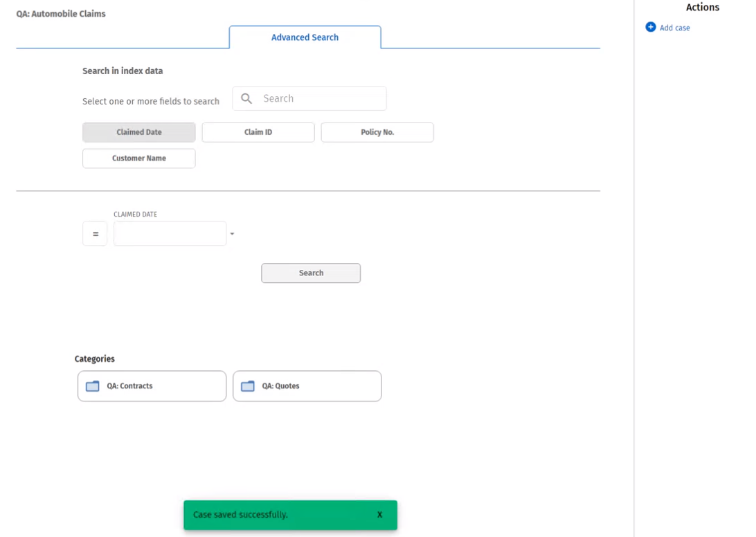Click the equals operator button
This screenshot has width=756, height=537.
95,234
